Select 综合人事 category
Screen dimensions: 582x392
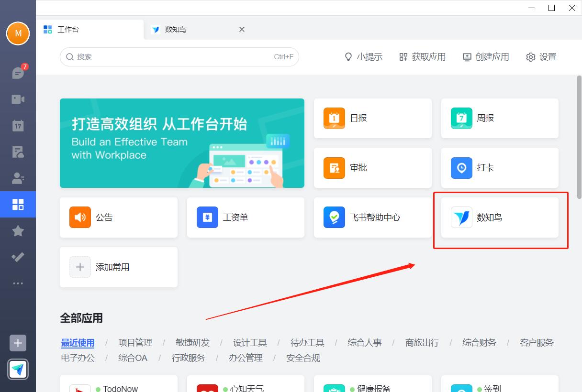click(365, 343)
